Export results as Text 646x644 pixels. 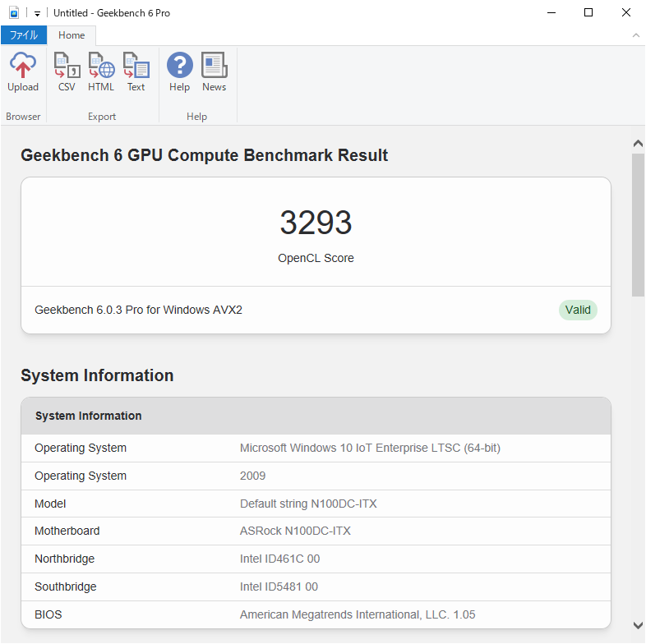click(136, 72)
